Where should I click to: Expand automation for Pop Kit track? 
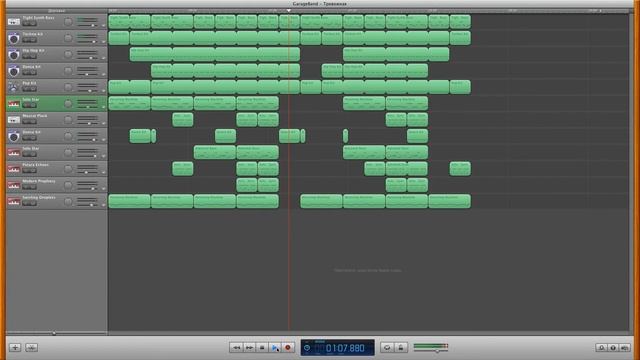click(103, 91)
